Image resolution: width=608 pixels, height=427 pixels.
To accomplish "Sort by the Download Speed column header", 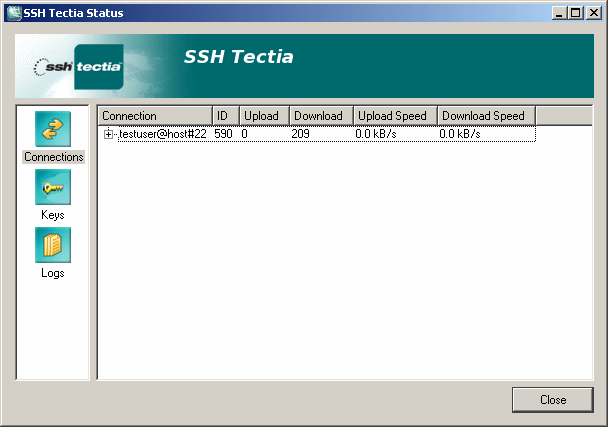I will pyautogui.click(x=486, y=116).
